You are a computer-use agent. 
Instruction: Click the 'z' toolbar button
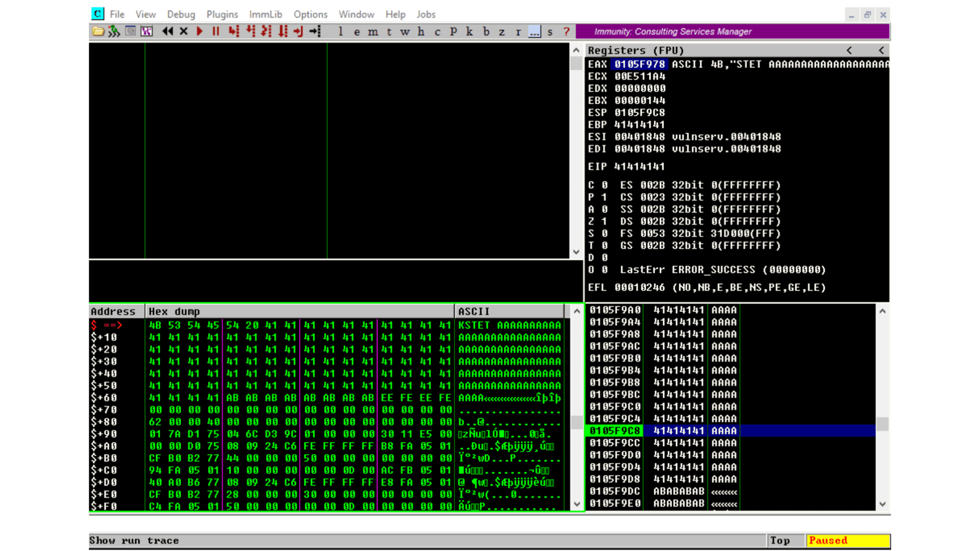[x=502, y=32]
